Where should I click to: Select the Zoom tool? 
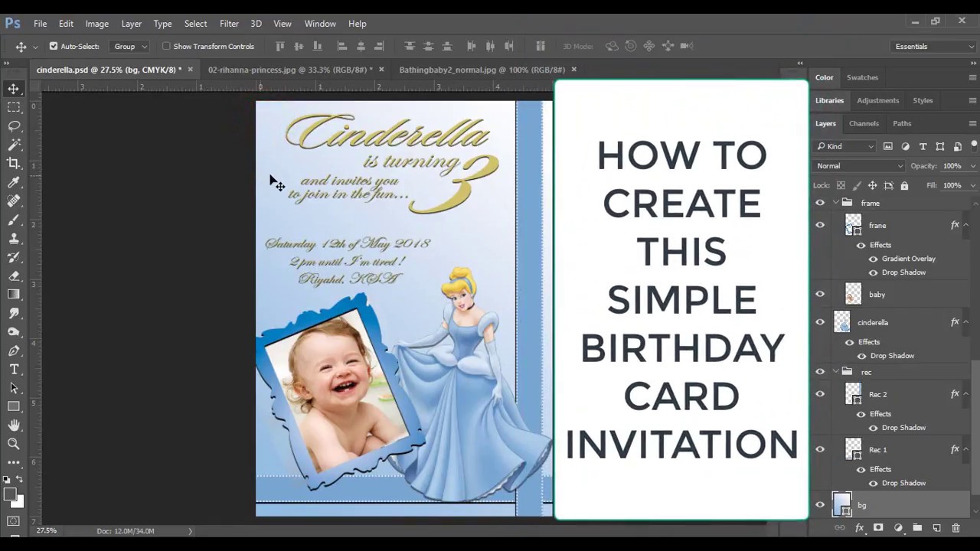pyautogui.click(x=14, y=444)
